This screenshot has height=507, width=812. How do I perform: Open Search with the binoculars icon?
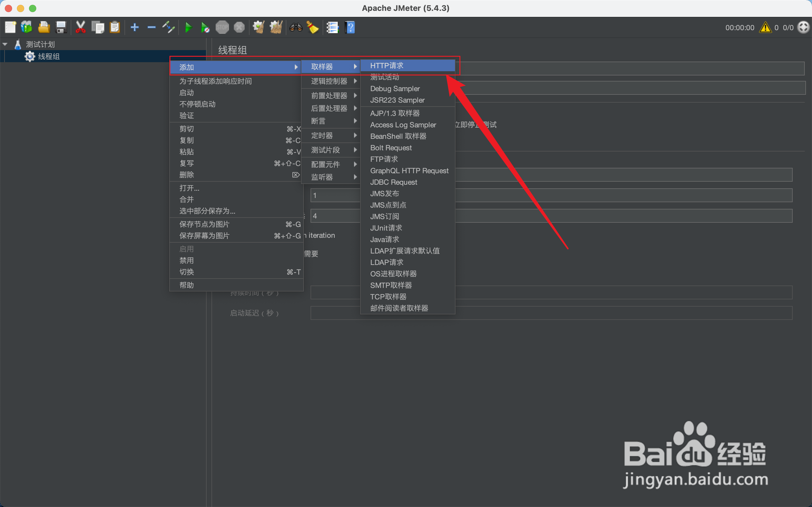[296, 27]
